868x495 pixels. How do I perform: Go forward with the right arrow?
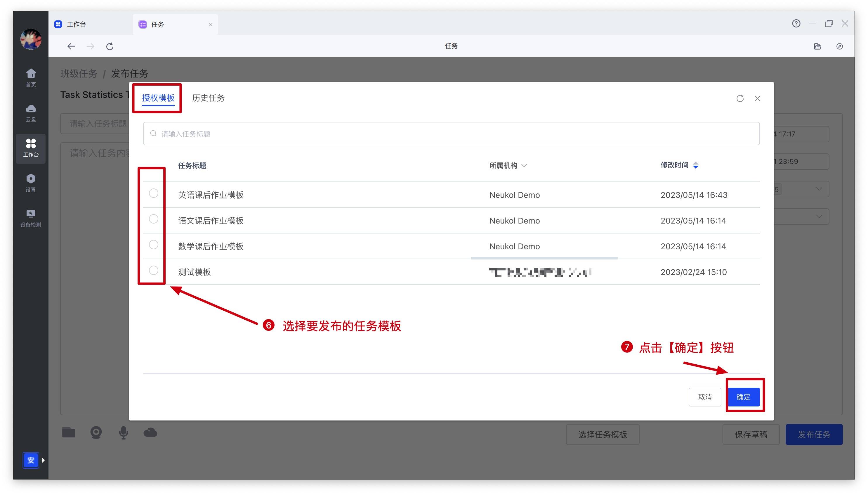pos(90,46)
